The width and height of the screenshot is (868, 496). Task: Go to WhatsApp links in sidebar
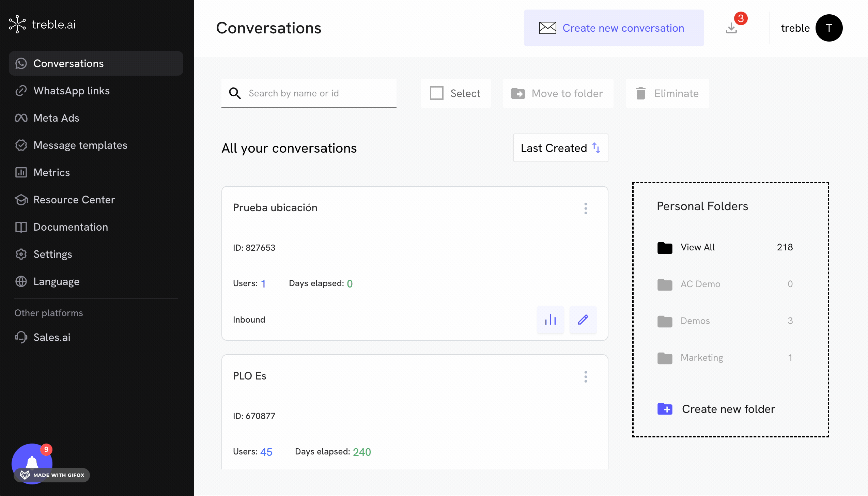point(71,91)
